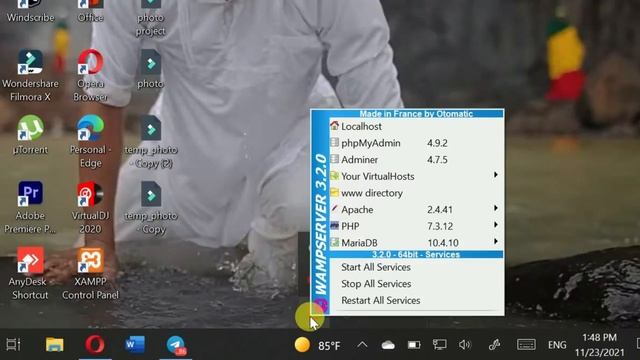Click the Adminer database icon
The image size is (640, 360).
tap(334, 159)
